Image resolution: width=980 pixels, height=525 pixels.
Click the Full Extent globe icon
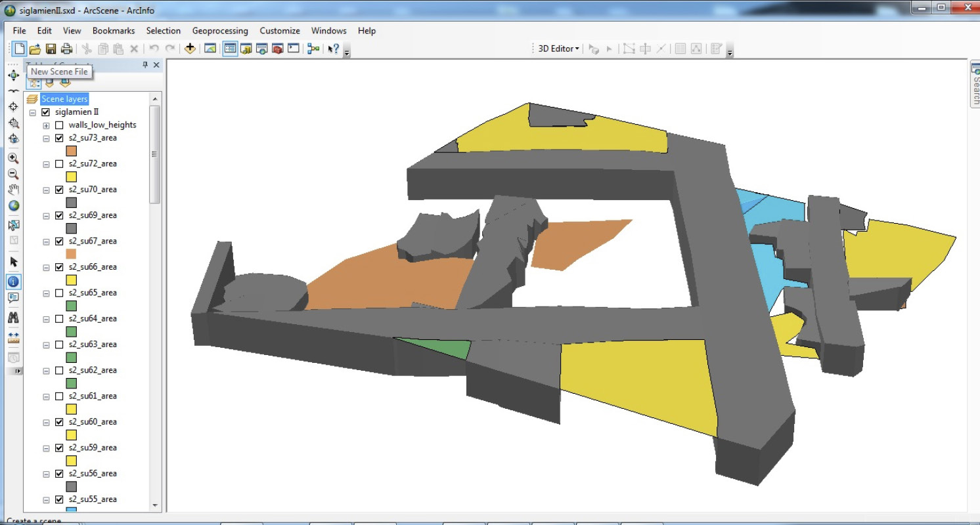[x=13, y=205]
